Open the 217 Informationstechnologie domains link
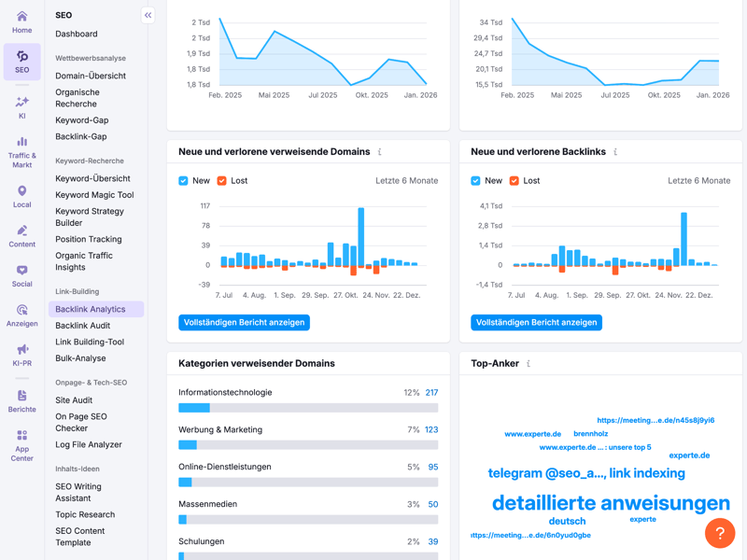747x560 pixels. coord(431,393)
